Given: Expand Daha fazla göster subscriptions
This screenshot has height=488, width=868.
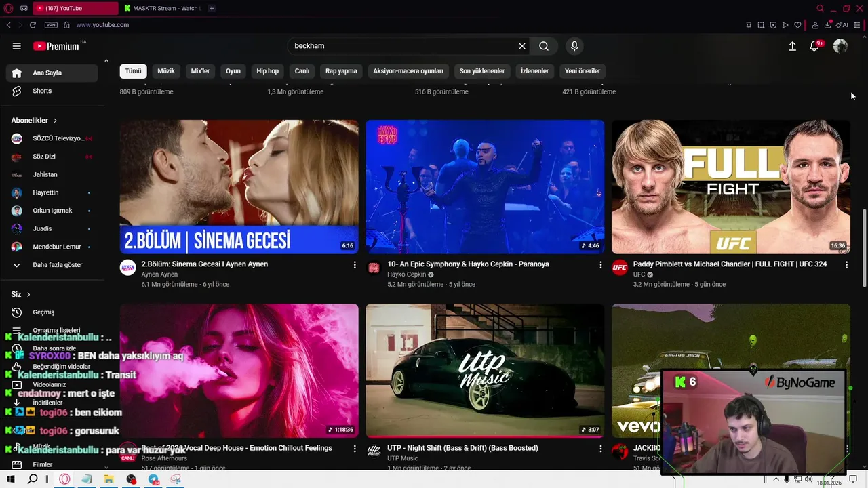Looking at the screenshot, I should pyautogui.click(x=53, y=265).
